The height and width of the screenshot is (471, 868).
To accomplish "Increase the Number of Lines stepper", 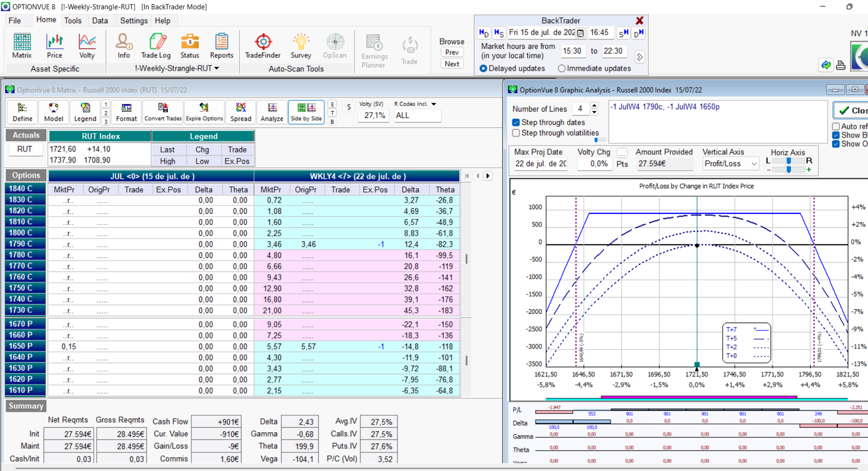I will pos(594,105).
